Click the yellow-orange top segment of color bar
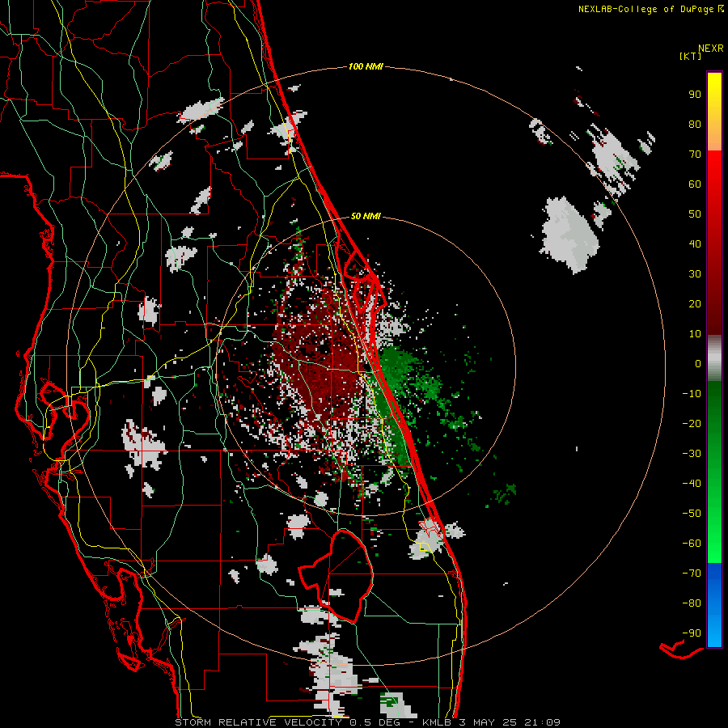 pyautogui.click(x=714, y=112)
